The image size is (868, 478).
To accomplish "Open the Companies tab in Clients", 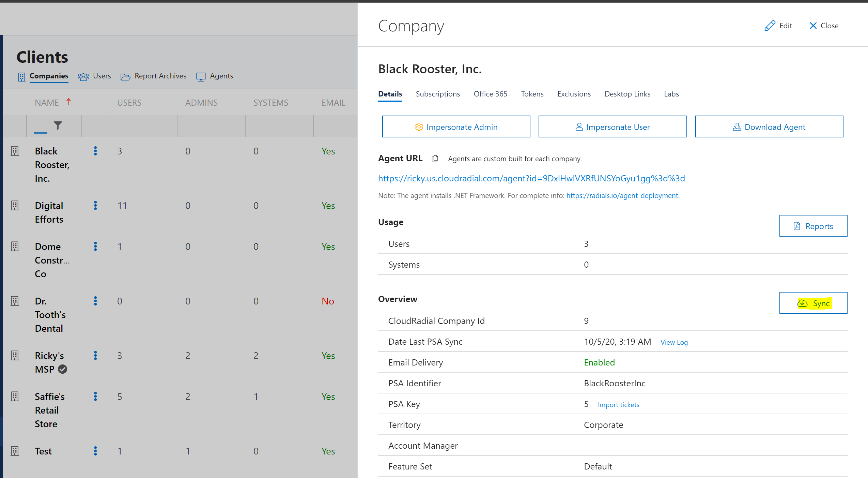I will click(x=43, y=76).
